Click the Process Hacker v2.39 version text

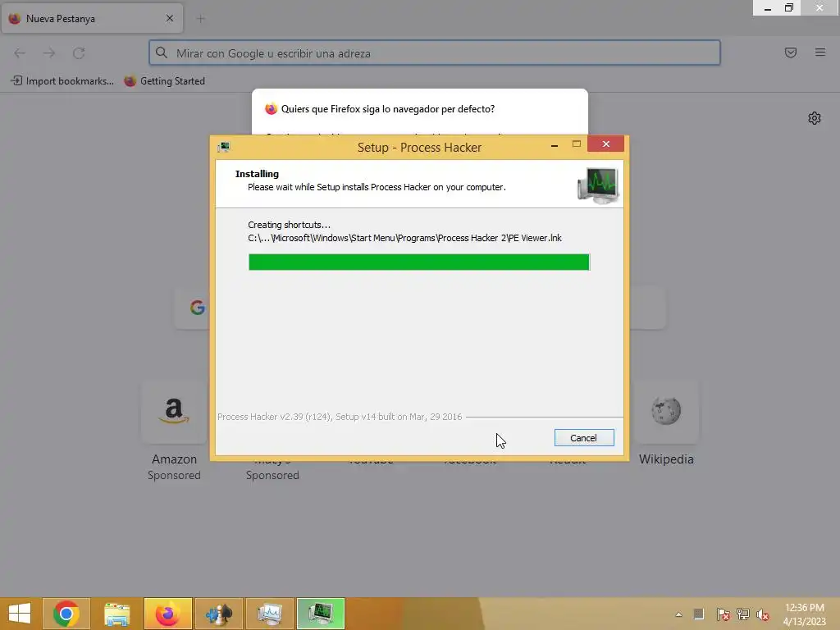point(340,417)
